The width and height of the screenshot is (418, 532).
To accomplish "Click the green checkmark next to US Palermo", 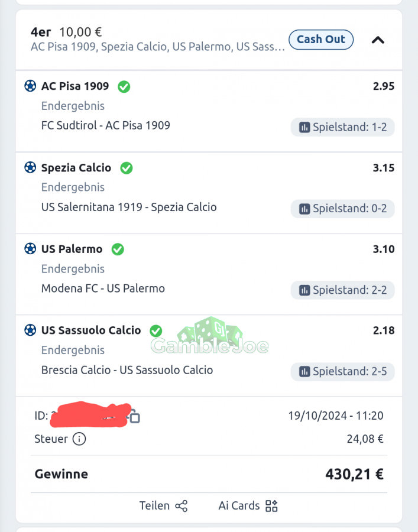I will click(x=118, y=249).
